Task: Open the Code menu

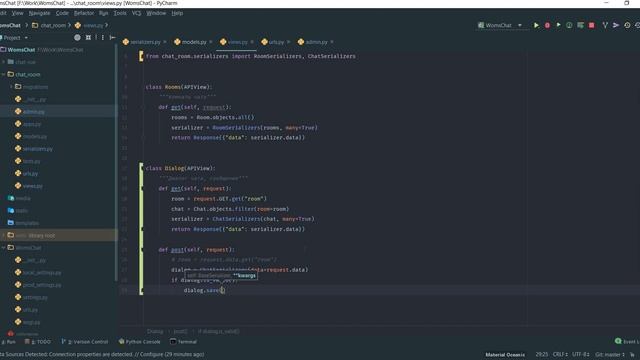Action: pyautogui.click(x=62, y=13)
